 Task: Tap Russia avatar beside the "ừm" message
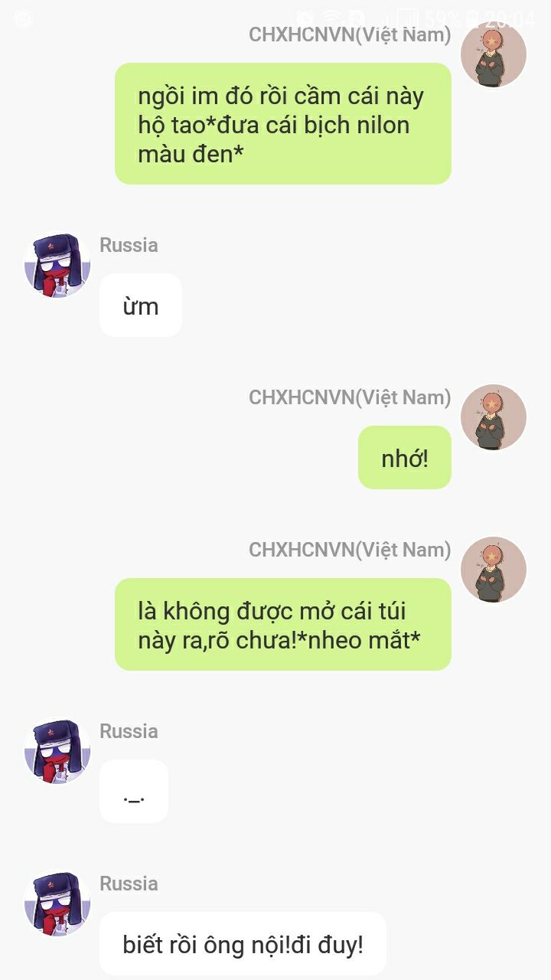pyautogui.click(x=57, y=266)
